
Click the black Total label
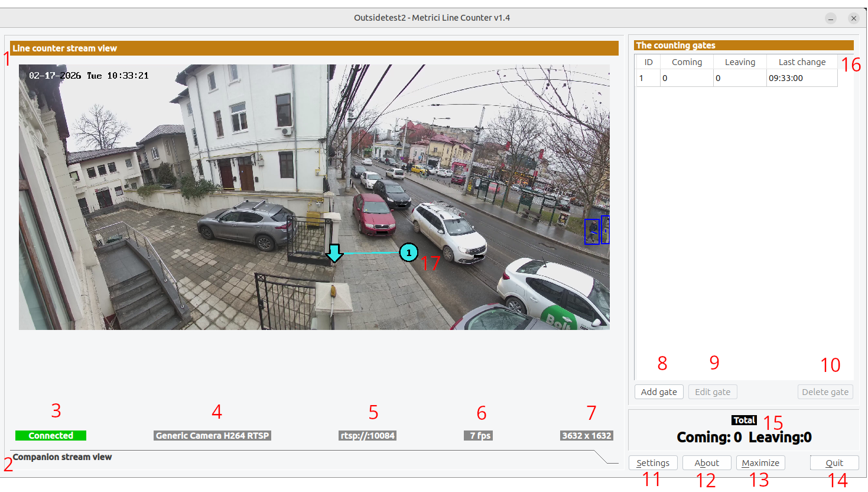click(744, 420)
